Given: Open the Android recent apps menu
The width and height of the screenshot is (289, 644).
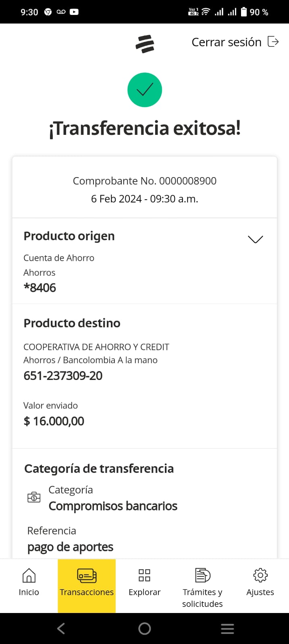Looking at the screenshot, I should tap(227, 628).
